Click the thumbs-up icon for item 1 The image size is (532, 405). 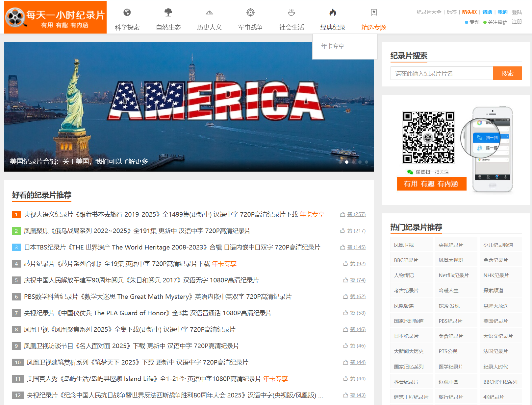(x=342, y=214)
